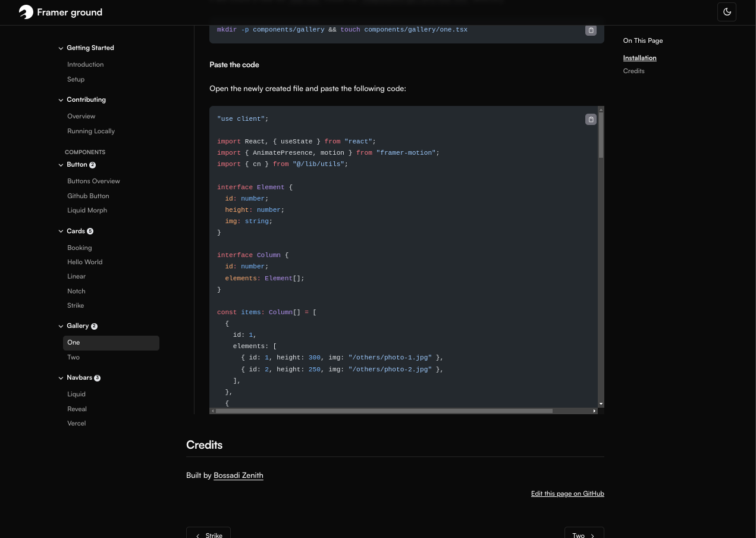Click the On This Page heading
The width and height of the screenshot is (756, 538).
[643, 41]
